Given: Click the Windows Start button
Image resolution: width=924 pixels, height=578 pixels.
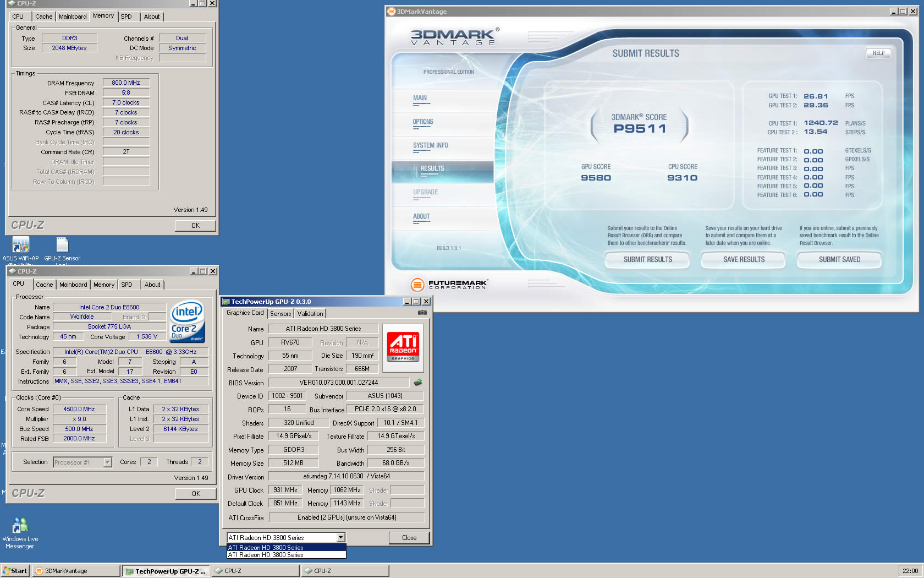Looking at the screenshot, I should pos(15,571).
